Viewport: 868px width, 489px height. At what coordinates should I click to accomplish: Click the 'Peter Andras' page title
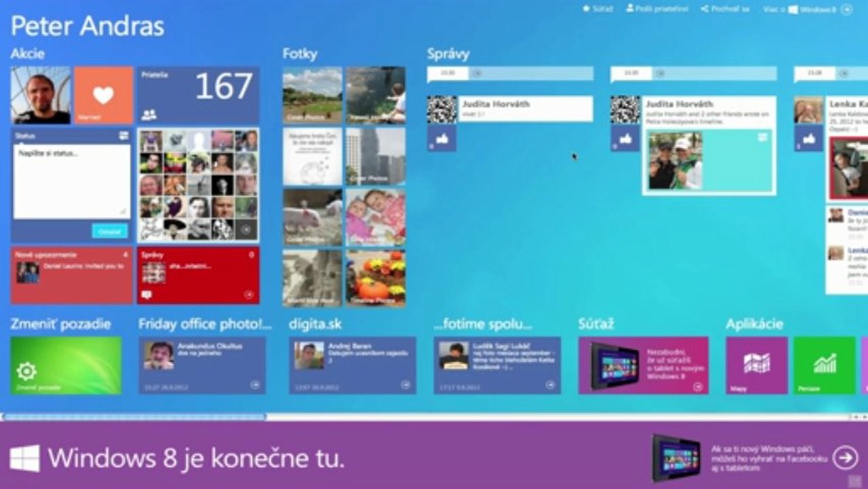click(88, 26)
